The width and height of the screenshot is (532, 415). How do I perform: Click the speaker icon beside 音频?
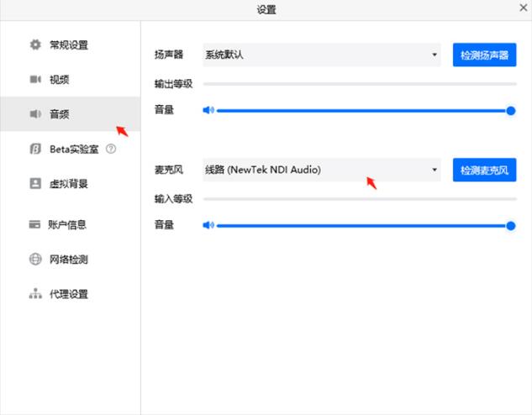pyautogui.click(x=35, y=113)
